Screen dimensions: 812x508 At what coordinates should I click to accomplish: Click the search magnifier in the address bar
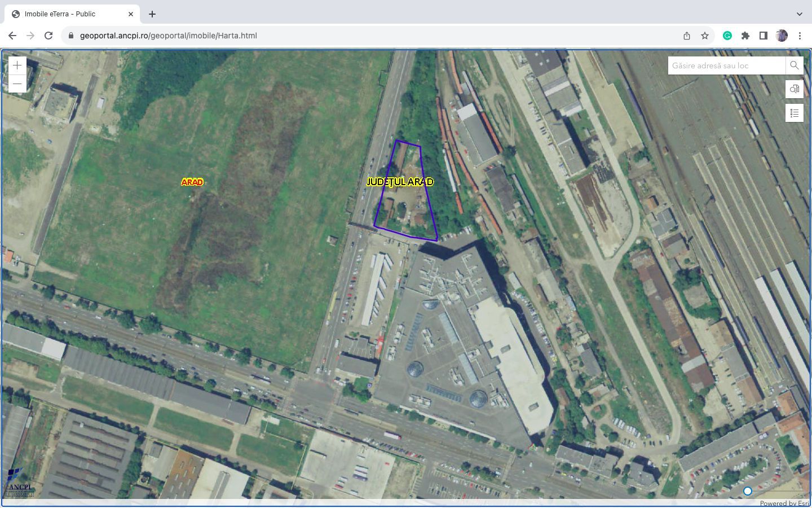(794, 65)
